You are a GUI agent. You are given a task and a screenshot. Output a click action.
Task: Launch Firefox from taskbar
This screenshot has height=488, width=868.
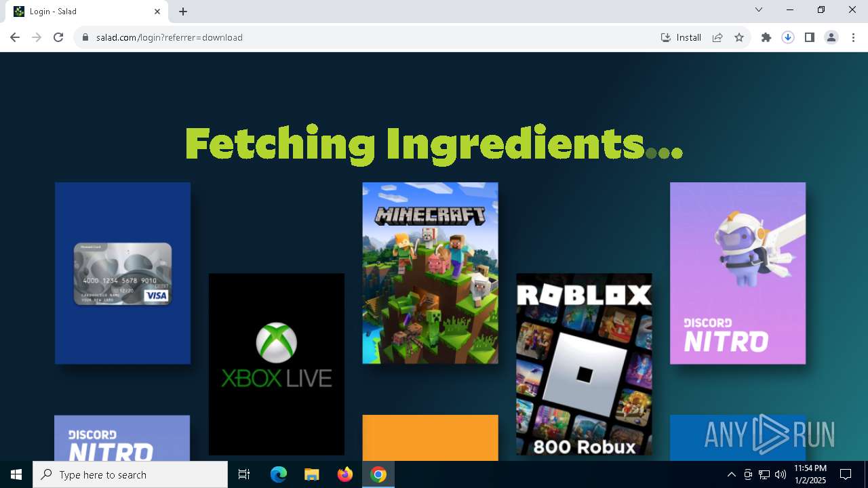(345, 474)
